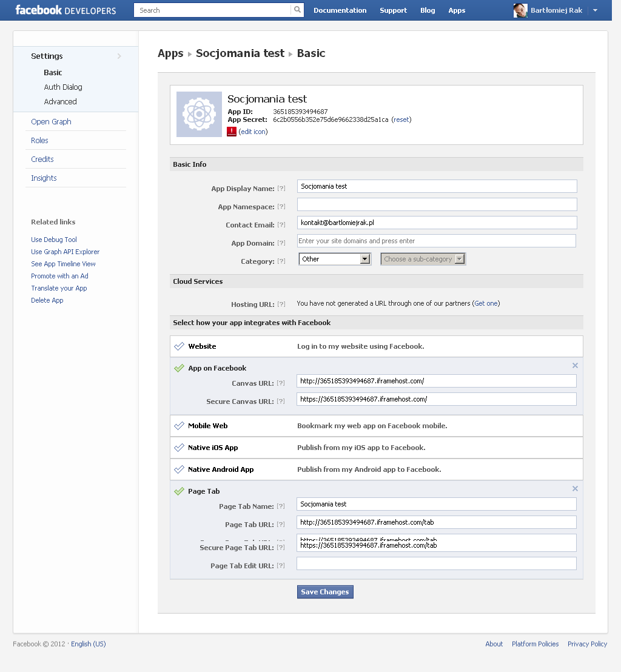Click Get one hosting URL link
Screen dimensions: 621x672
(486, 303)
